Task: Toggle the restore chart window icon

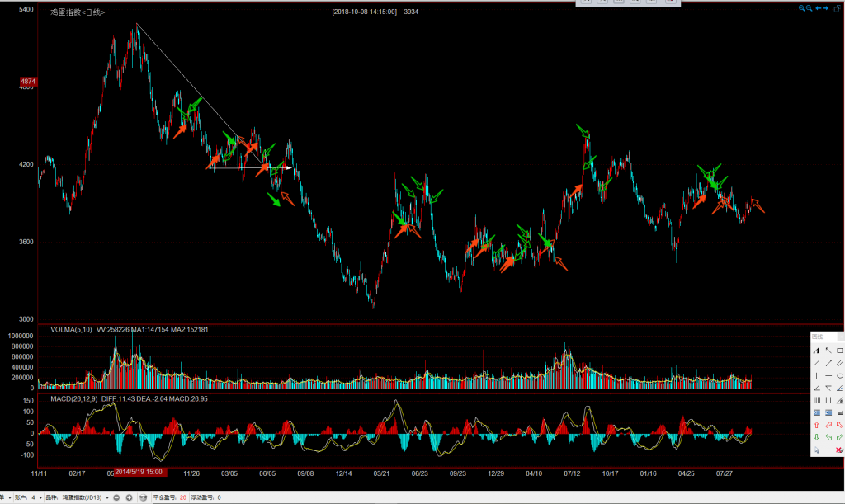Action: pyautogui.click(x=837, y=8)
